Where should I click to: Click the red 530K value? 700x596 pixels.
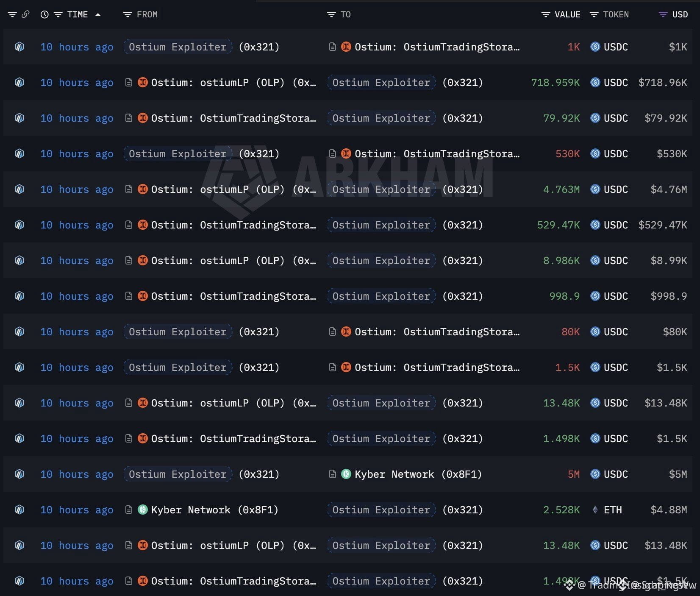click(568, 153)
